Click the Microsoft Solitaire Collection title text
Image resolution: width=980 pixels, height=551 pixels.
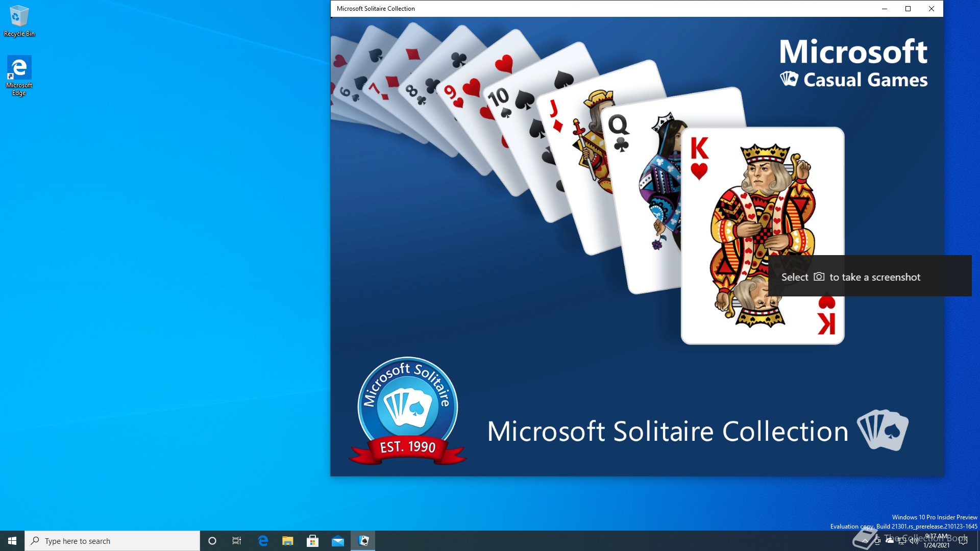tap(668, 432)
